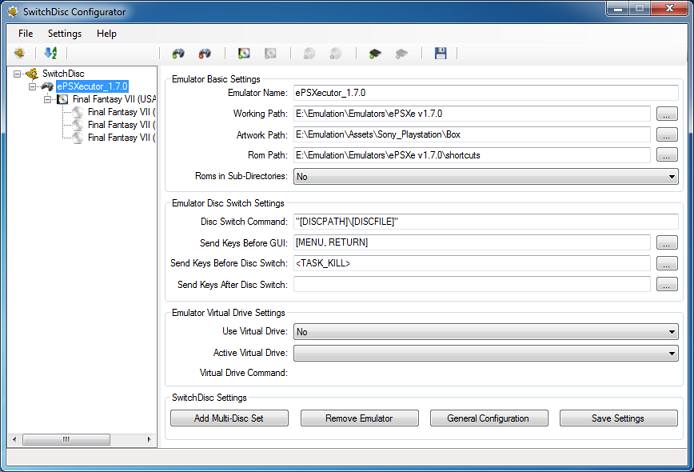Browse for the Artwork Path
Viewport: 694px width, 472px height.
[667, 135]
